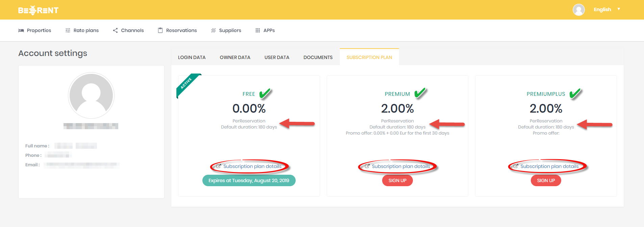
Task: Select the DOCUMENTS tab
Action: click(x=318, y=57)
